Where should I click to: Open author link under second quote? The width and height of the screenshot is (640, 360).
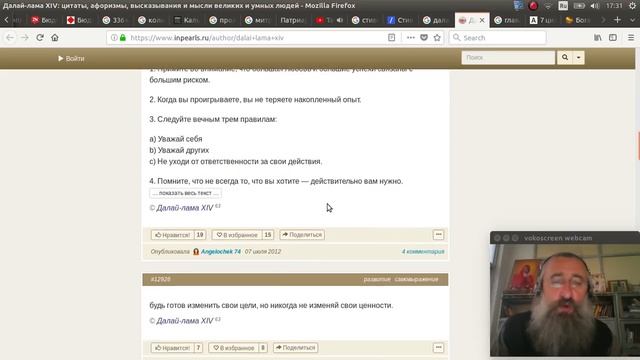tap(184, 321)
